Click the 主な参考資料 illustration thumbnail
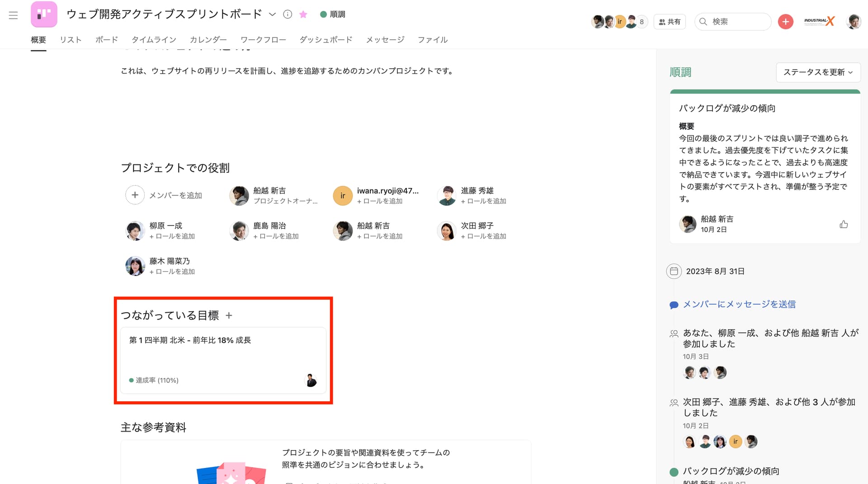 coord(231,473)
